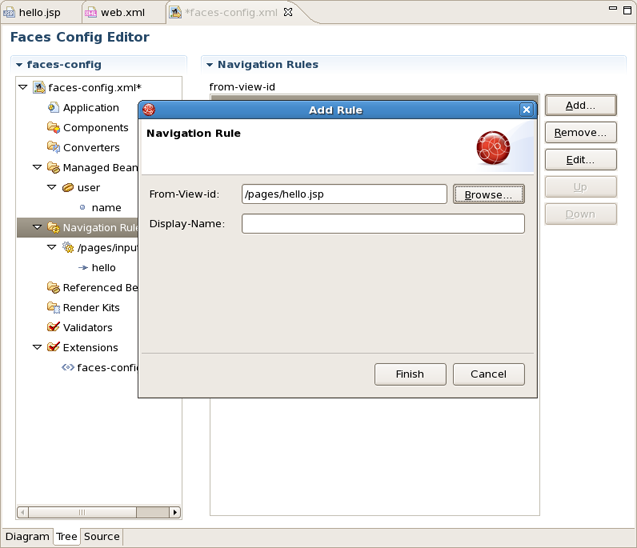Select the Validators tree item

click(88, 327)
